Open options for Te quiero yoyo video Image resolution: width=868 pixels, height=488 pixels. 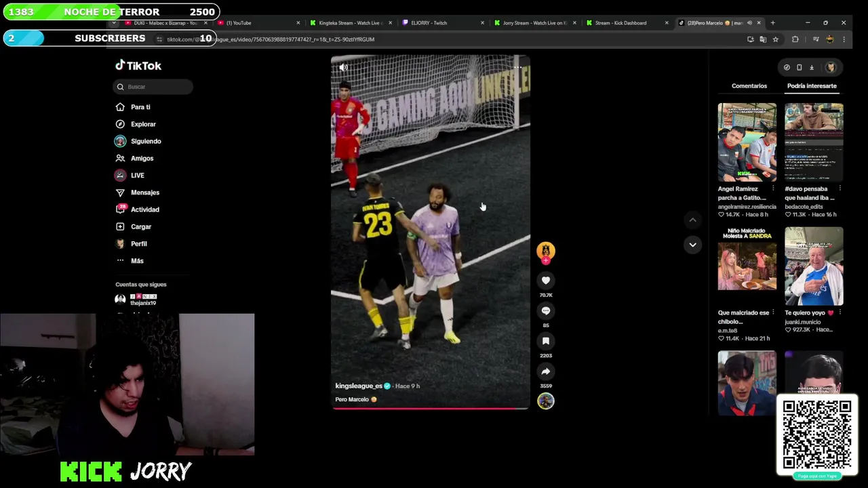coord(840,312)
